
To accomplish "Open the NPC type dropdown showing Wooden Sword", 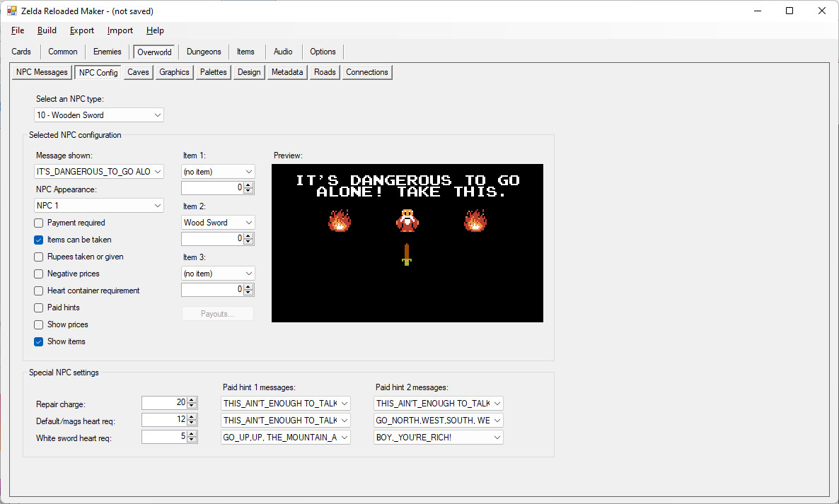I will point(99,115).
